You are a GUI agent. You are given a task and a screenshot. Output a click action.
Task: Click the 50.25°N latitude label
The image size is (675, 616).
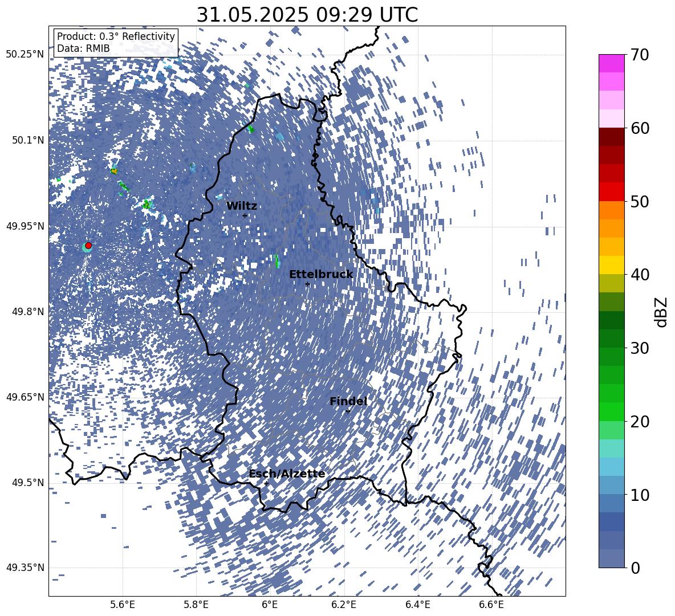pos(25,55)
